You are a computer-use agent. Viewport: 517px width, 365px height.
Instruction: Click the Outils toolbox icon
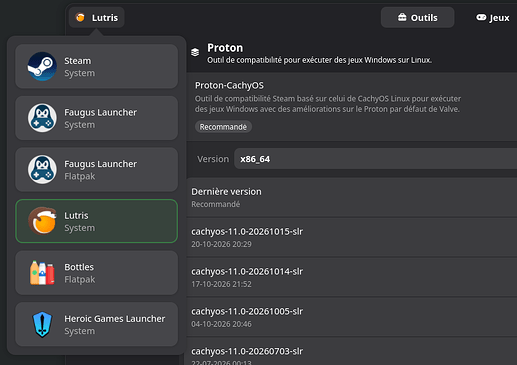point(402,17)
